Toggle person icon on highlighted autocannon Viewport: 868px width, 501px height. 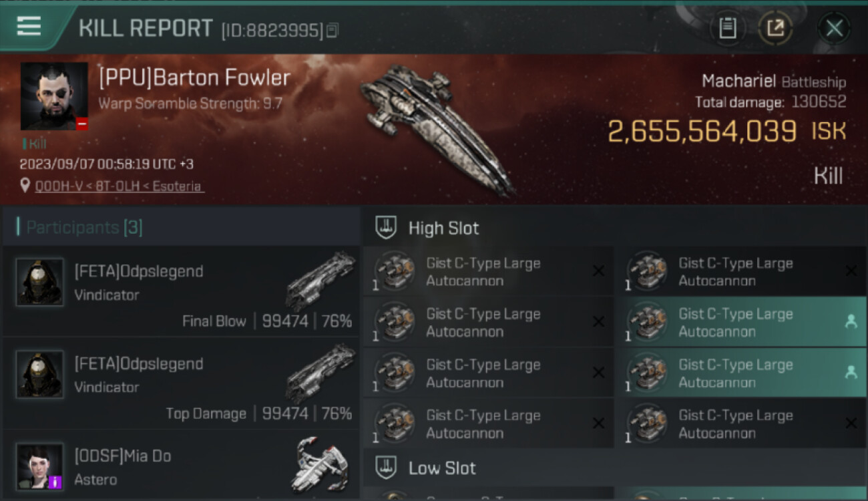pyautogui.click(x=851, y=321)
